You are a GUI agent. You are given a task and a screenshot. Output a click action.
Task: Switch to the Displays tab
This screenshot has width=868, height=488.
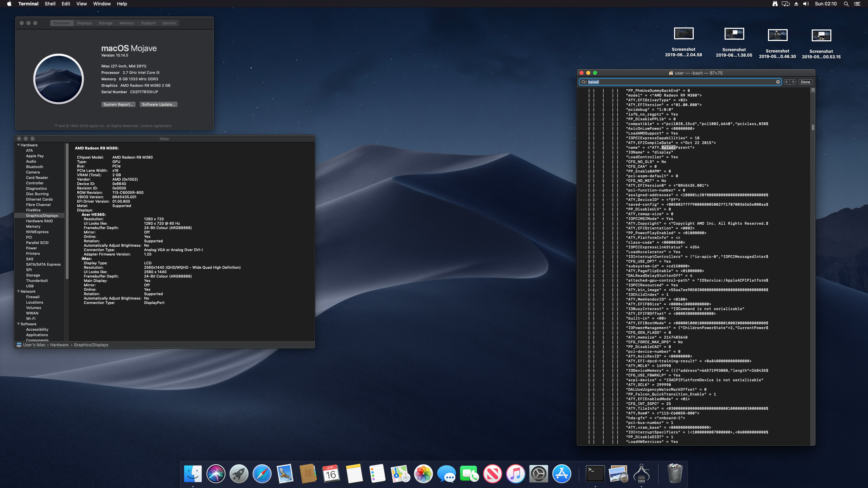[84, 23]
